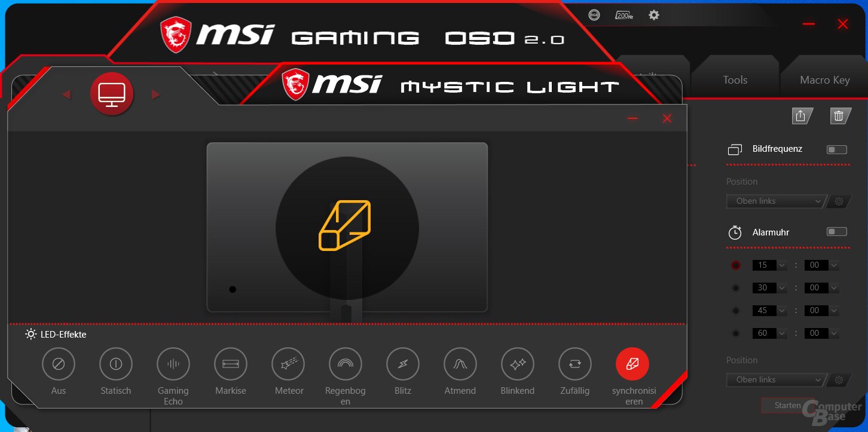Open the Bildfrequenz Oben links position dropdown
The height and width of the screenshot is (432, 868).
tap(776, 201)
